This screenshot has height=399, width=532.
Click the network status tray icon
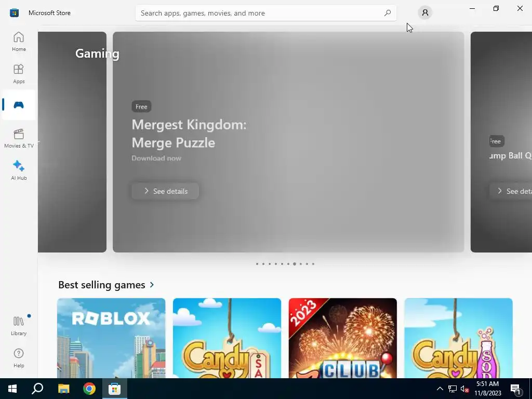pyautogui.click(x=453, y=389)
